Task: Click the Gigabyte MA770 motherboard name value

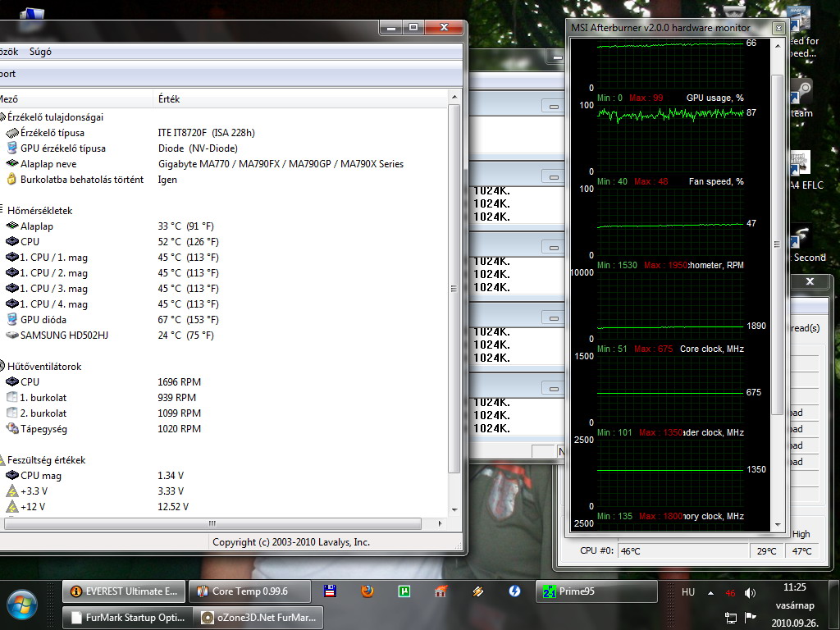Action: (281, 164)
